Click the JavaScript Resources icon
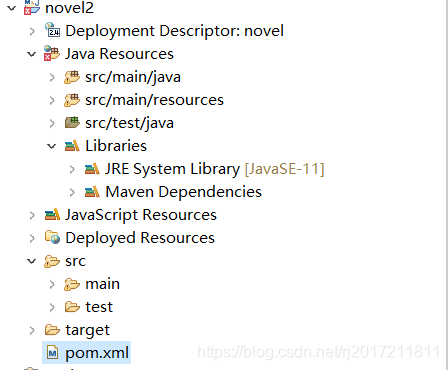Viewport: 448px width, 370px height. [x=52, y=215]
